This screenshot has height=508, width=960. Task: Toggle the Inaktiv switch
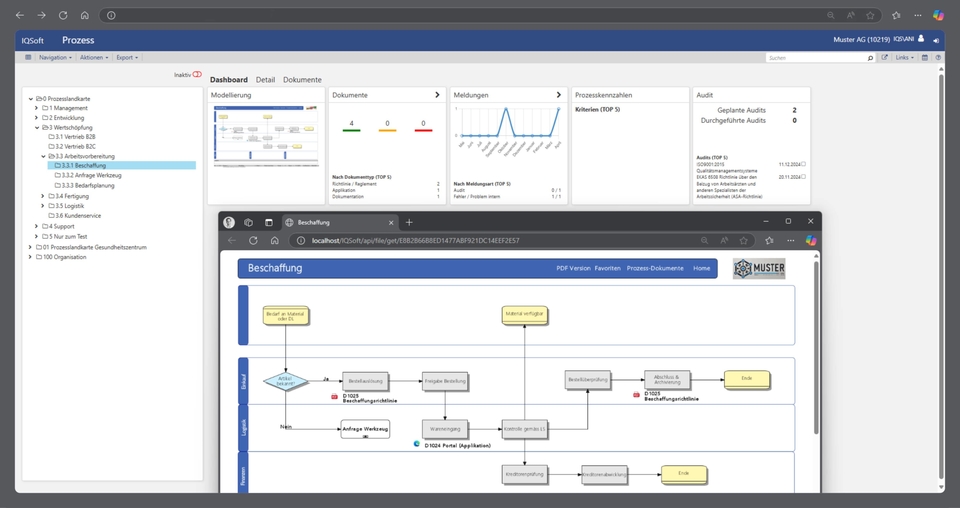197,75
